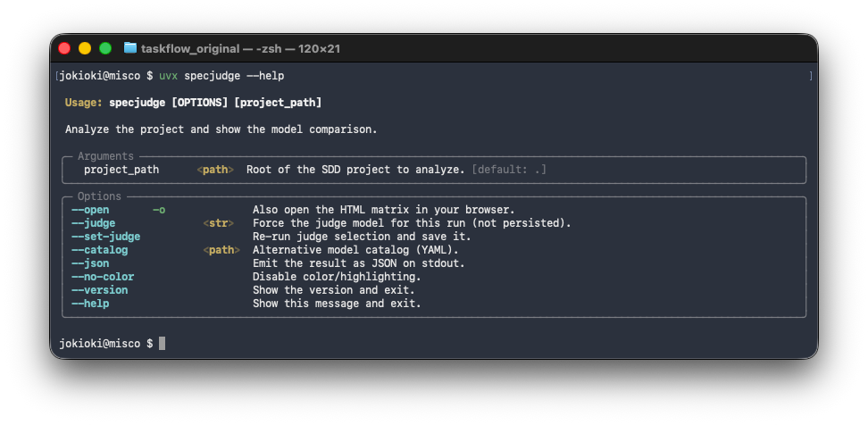The image size is (868, 425).
Task: Click the --catalog option text
Action: (100, 250)
